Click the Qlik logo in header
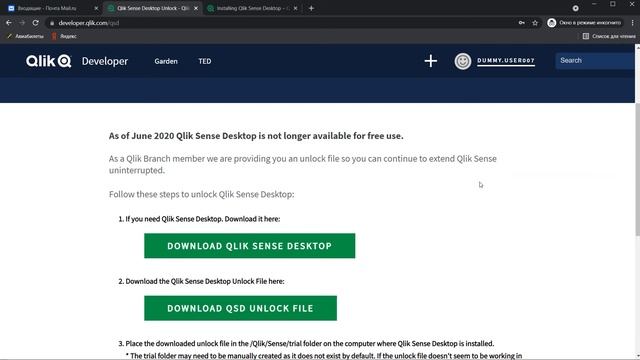The width and height of the screenshot is (640, 360). [49, 61]
